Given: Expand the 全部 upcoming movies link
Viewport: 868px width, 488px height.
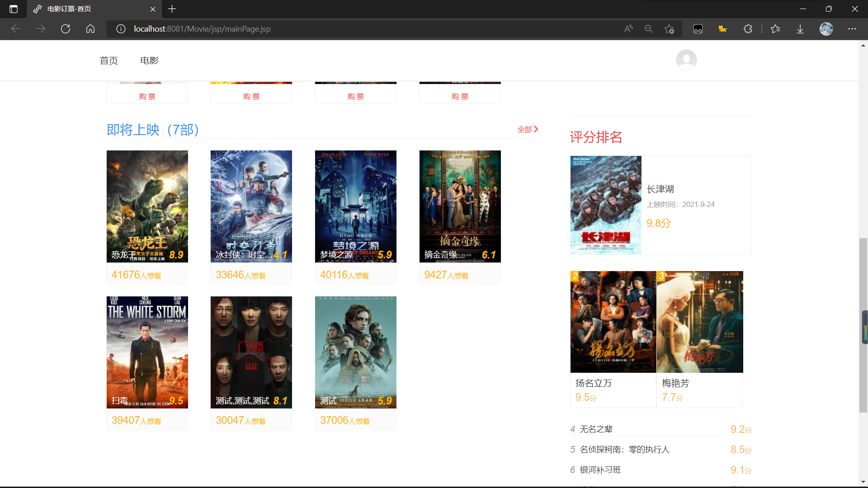Looking at the screenshot, I should coord(528,129).
